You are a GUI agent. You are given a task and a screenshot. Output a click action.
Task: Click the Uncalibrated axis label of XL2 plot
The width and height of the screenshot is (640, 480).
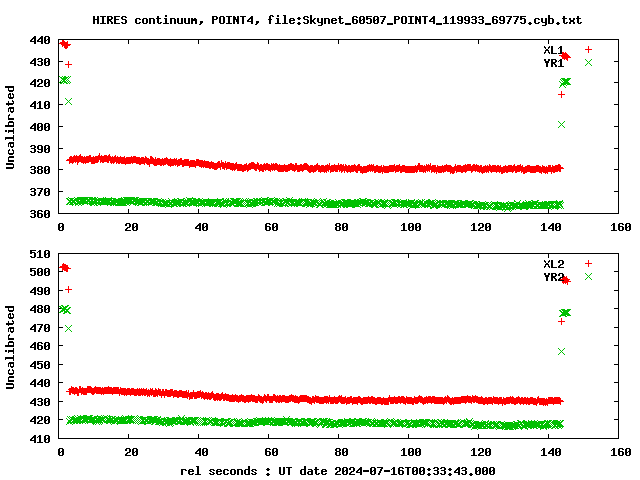point(10,347)
